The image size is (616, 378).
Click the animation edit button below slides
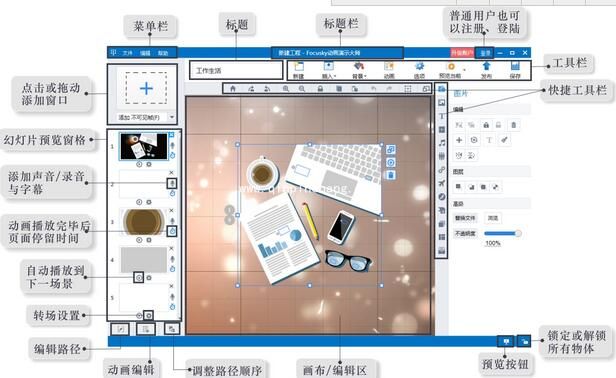146,329
